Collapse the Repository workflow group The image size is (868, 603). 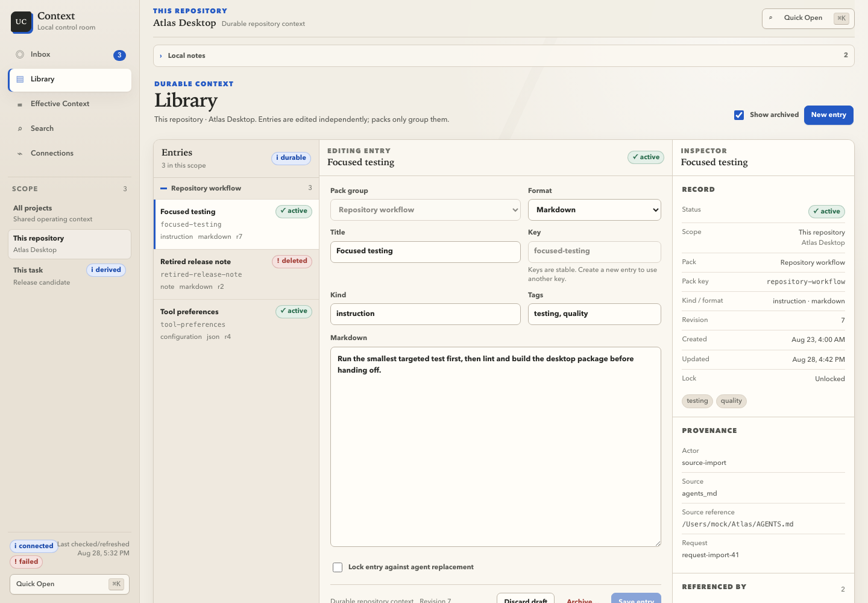click(x=236, y=189)
